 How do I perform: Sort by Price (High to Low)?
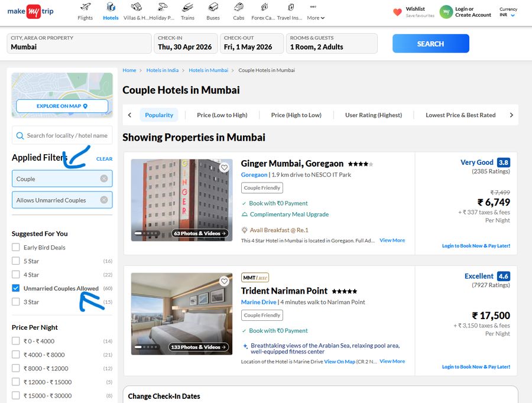(x=296, y=115)
